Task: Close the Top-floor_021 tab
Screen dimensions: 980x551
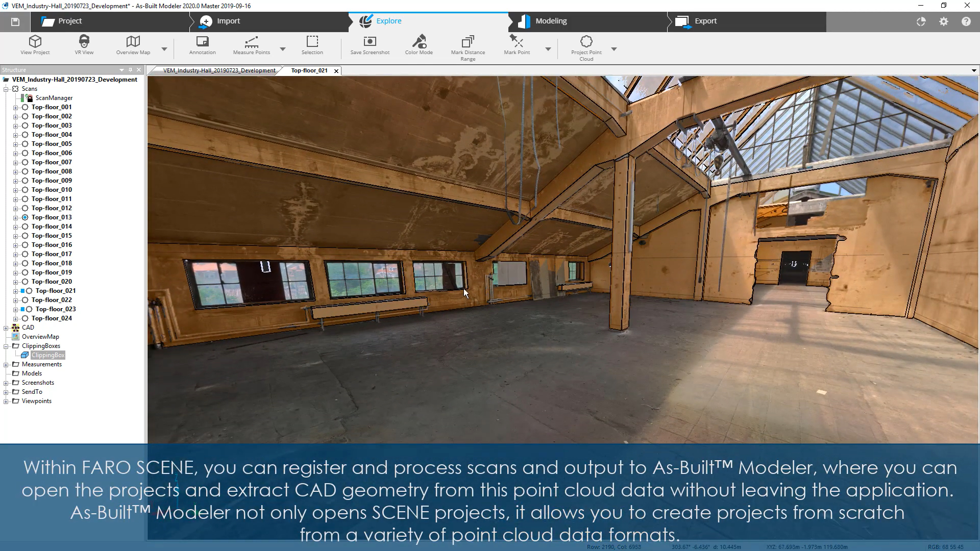Action: [x=336, y=71]
